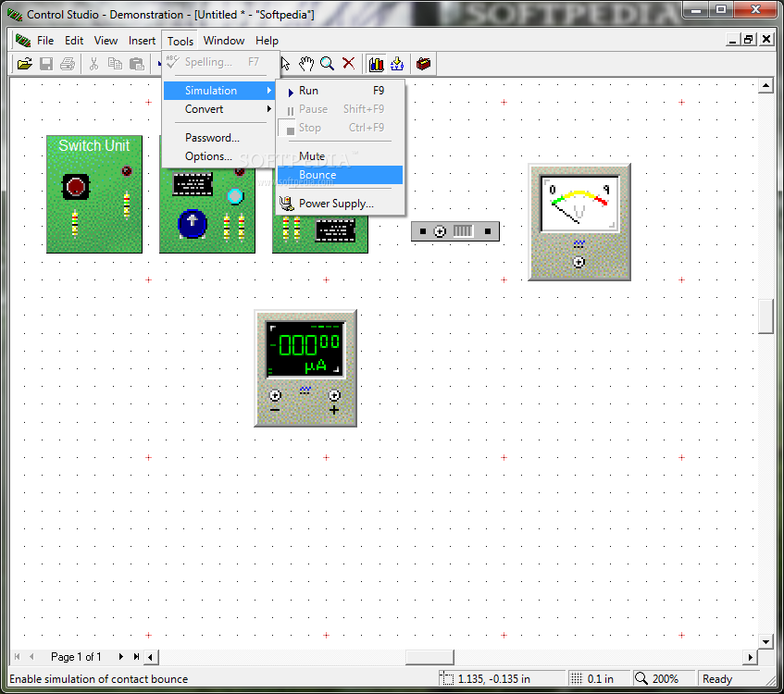
Task: Open the Insert menu
Action: [x=142, y=41]
